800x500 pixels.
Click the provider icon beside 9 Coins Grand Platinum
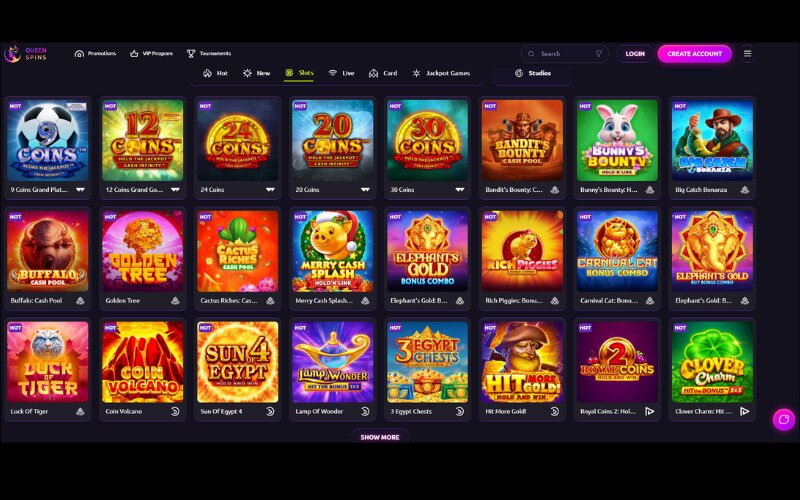[81, 190]
